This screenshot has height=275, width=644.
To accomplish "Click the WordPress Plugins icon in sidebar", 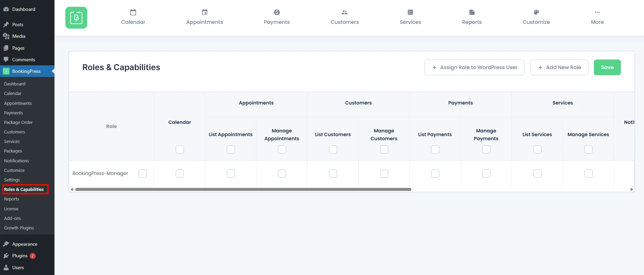I will (6, 256).
